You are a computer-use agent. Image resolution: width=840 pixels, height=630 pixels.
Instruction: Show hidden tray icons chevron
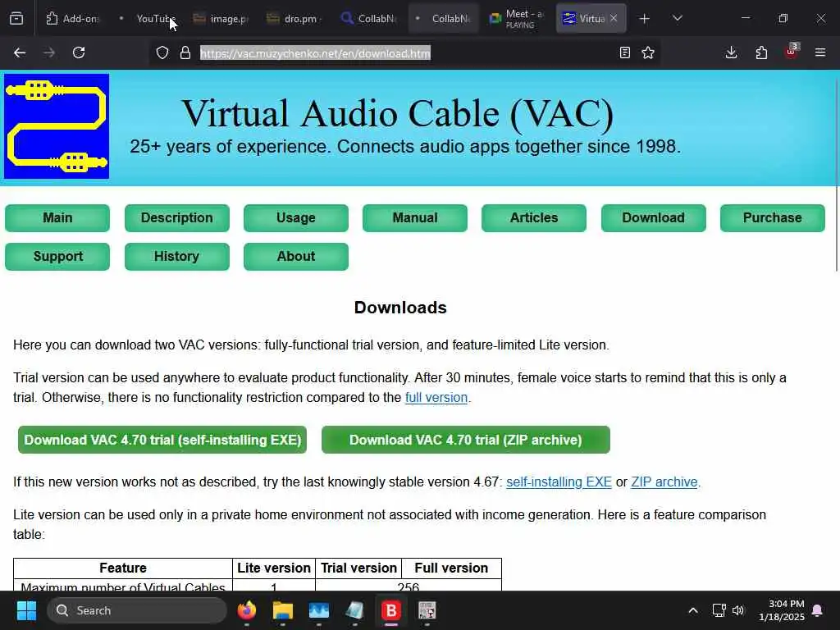point(692,610)
